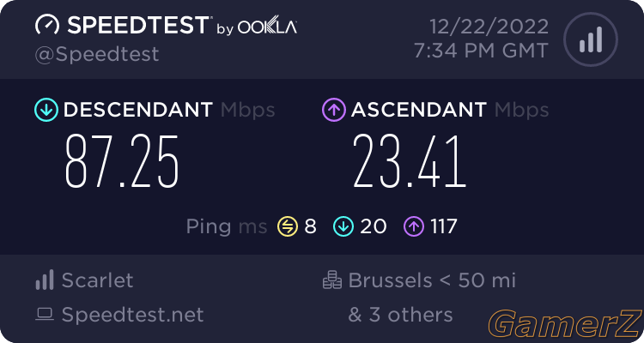Click the cyan download arrow icon beside DESCENDANT

46,110
